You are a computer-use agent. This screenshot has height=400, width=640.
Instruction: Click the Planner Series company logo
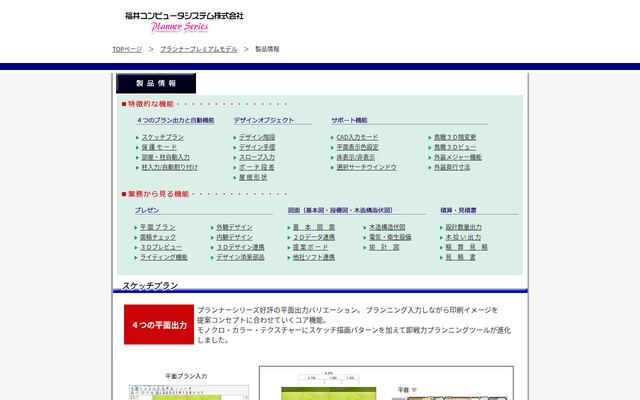(x=184, y=22)
